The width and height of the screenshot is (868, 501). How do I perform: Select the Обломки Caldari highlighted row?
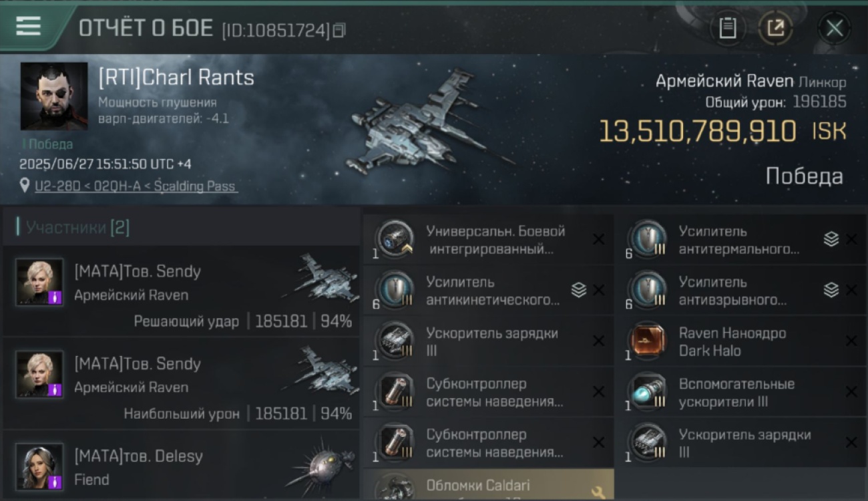pos(487,485)
